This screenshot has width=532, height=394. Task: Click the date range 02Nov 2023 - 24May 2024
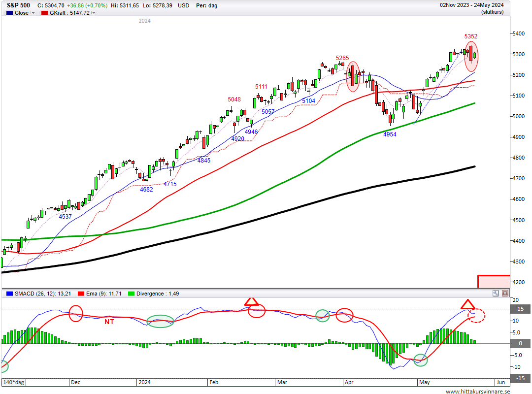click(x=472, y=5)
